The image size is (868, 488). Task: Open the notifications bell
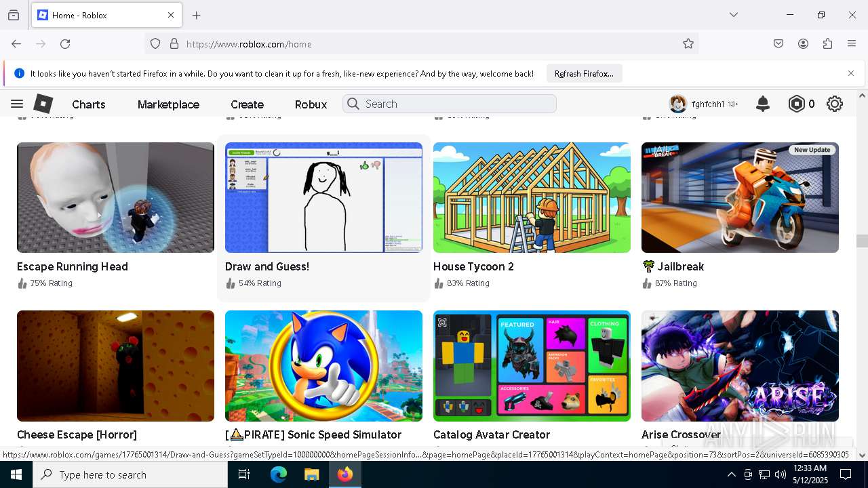pyautogui.click(x=763, y=104)
